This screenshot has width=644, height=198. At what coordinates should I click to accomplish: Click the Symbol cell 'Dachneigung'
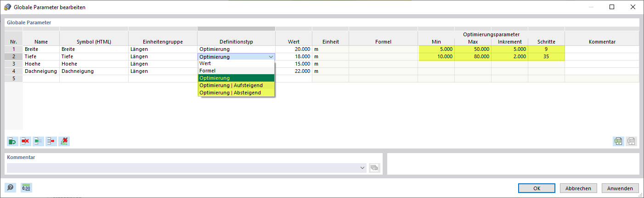[x=94, y=71]
